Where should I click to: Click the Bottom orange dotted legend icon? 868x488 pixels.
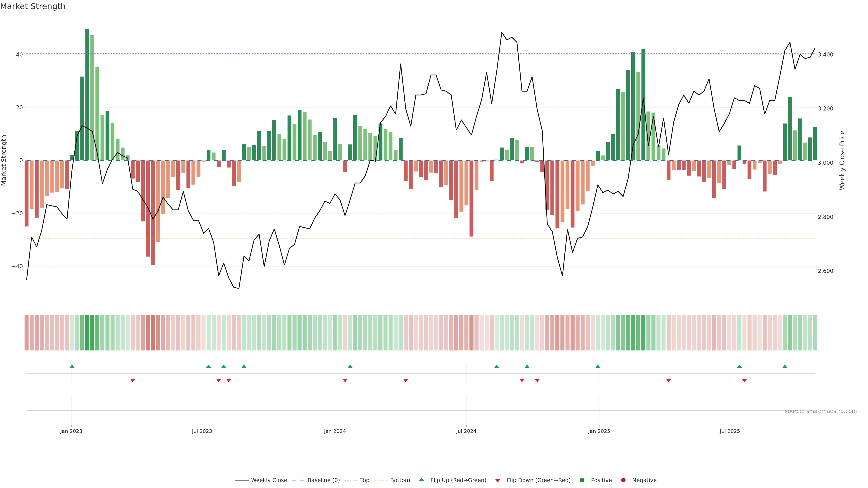(381, 480)
